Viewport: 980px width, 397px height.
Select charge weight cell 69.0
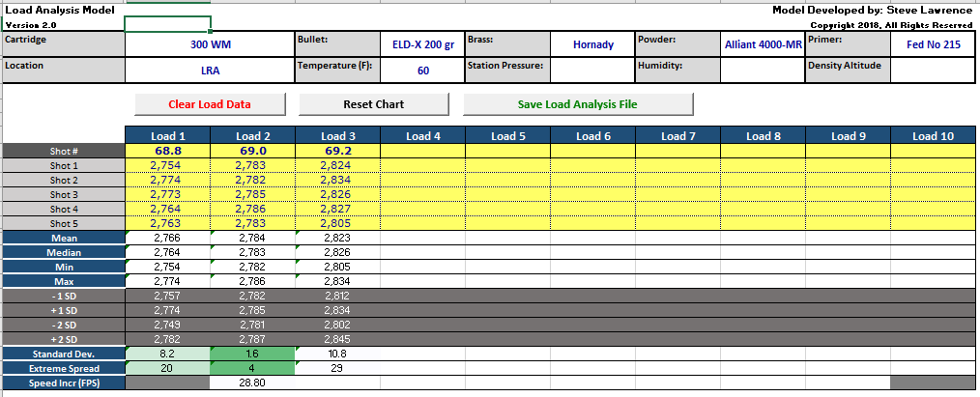coord(253,151)
